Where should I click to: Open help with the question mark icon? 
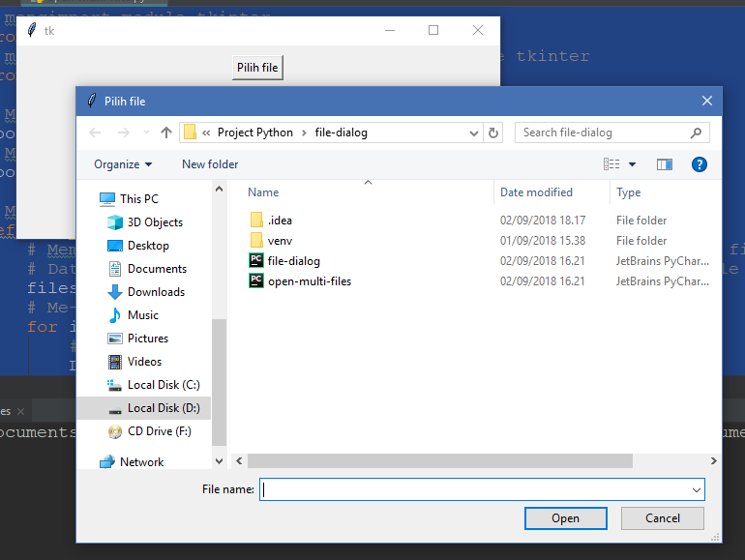(x=699, y=164)
